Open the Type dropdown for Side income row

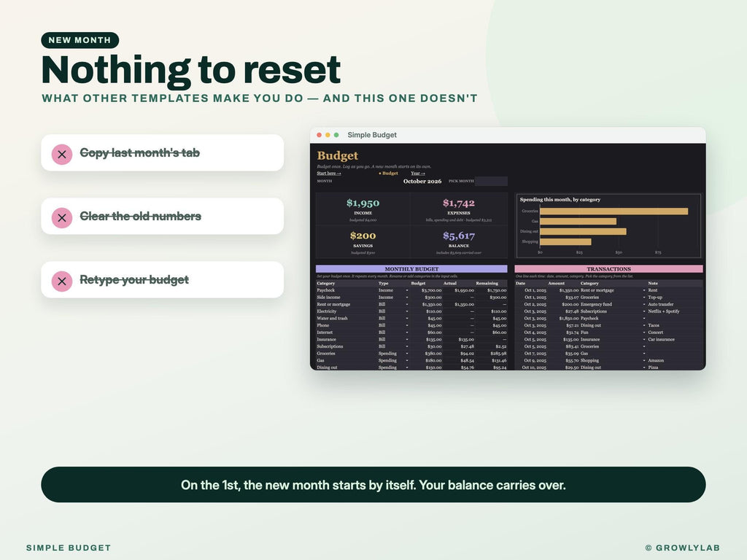point(407,297)
